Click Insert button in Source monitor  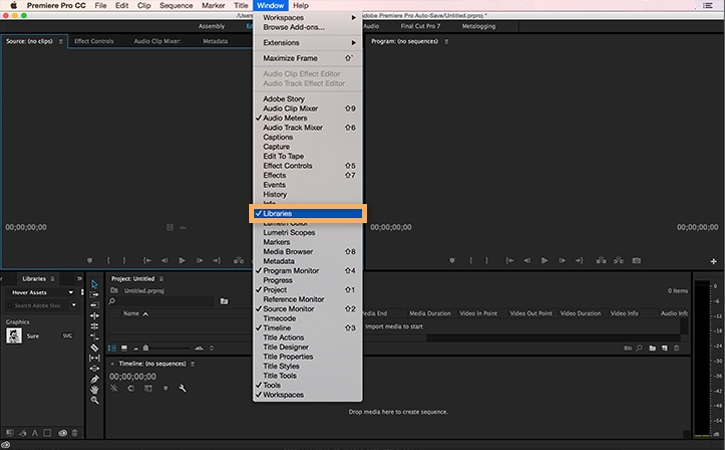pos(239,261)
